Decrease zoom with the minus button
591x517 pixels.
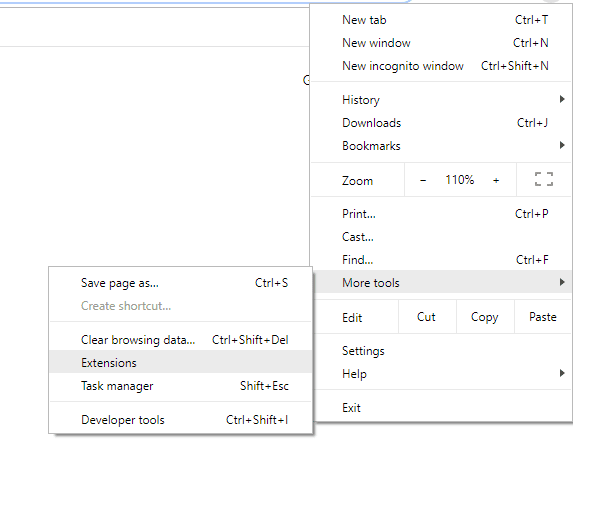coord(423,180)
